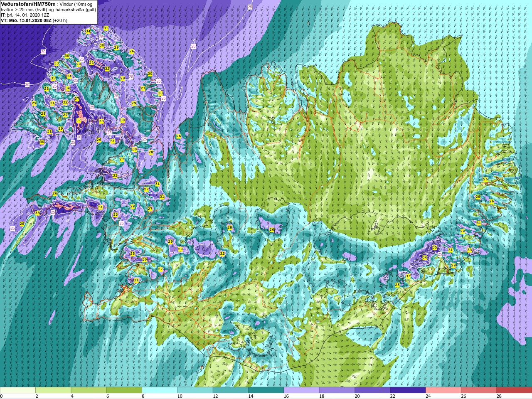
Task: Click the 0–2 m/s pale yellow legend swatch
Action: click(x=18, y=390)
